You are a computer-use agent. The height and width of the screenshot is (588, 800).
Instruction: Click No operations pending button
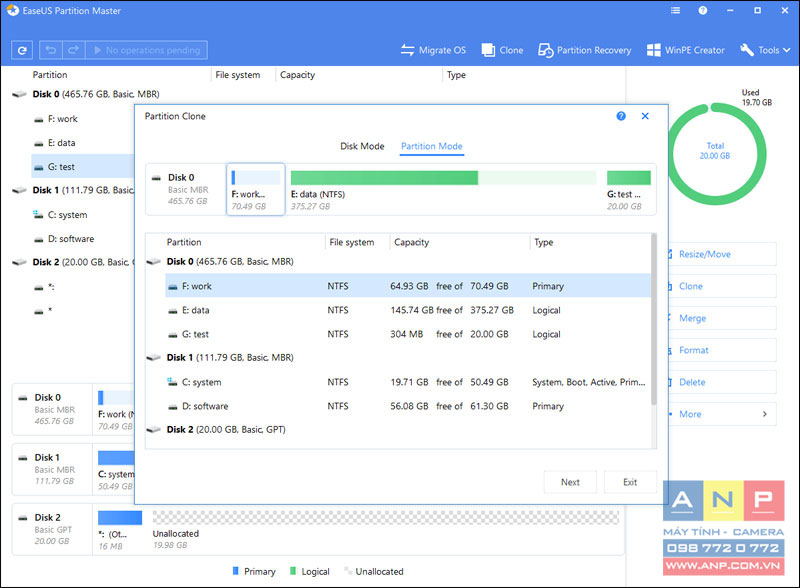pos(146,50)
